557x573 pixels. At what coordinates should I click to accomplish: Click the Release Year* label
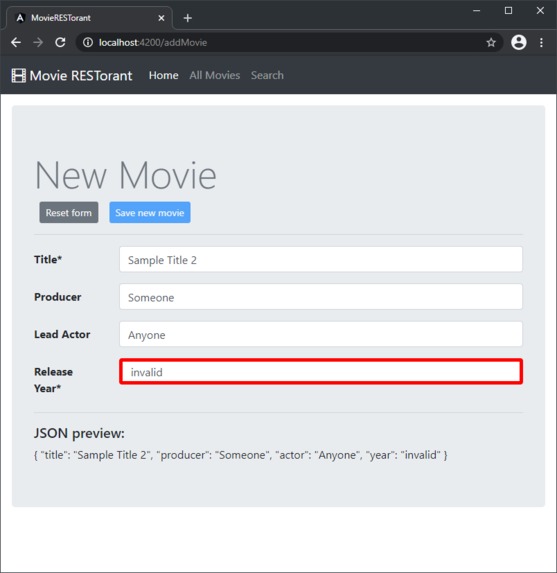click(x=53, y=380)
